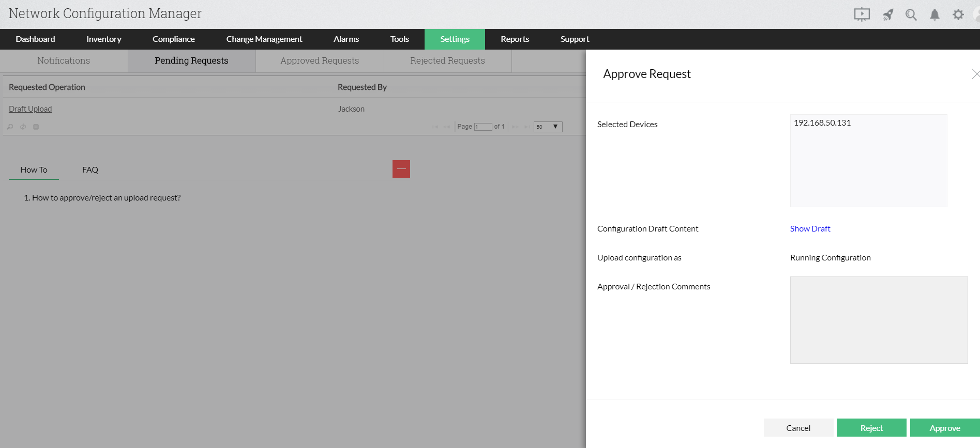Screen dimensions: 980x448
Task: Select device 192.168.50.131
Action: (x=822, y=123)
